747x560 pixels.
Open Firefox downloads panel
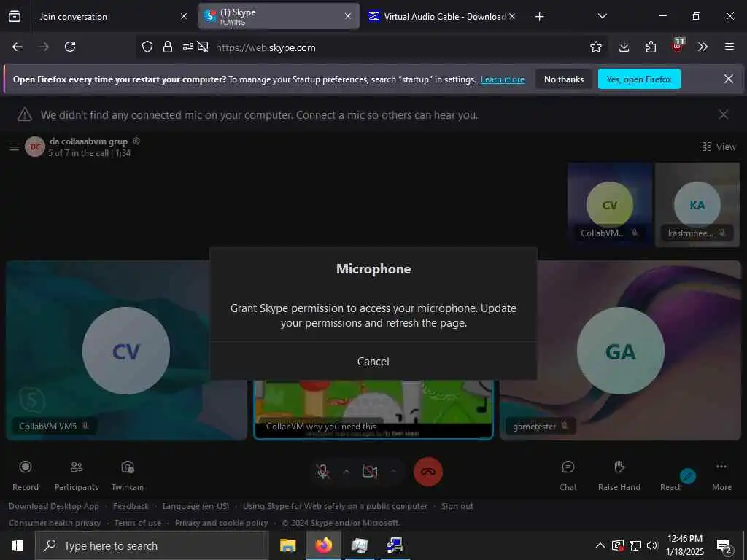(x=624, y=47)
